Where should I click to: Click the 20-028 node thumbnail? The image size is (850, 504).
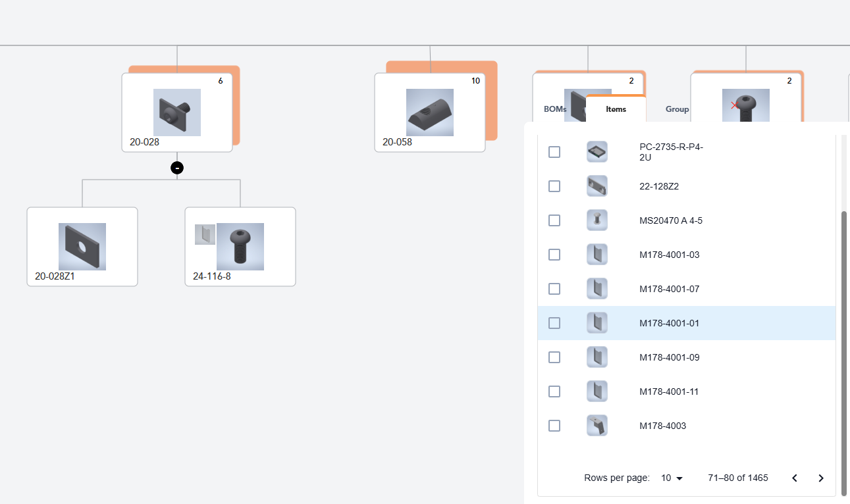pyautogui.click(x=177, y=112)
